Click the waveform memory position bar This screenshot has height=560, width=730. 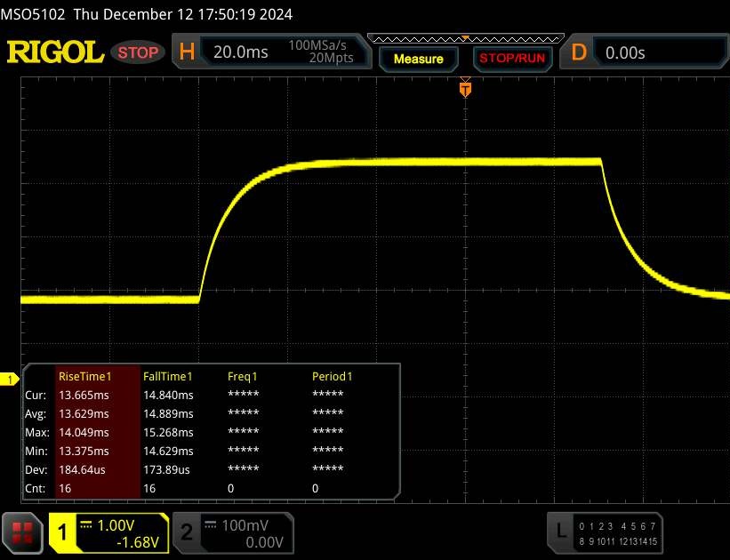(x=466, y=38)
